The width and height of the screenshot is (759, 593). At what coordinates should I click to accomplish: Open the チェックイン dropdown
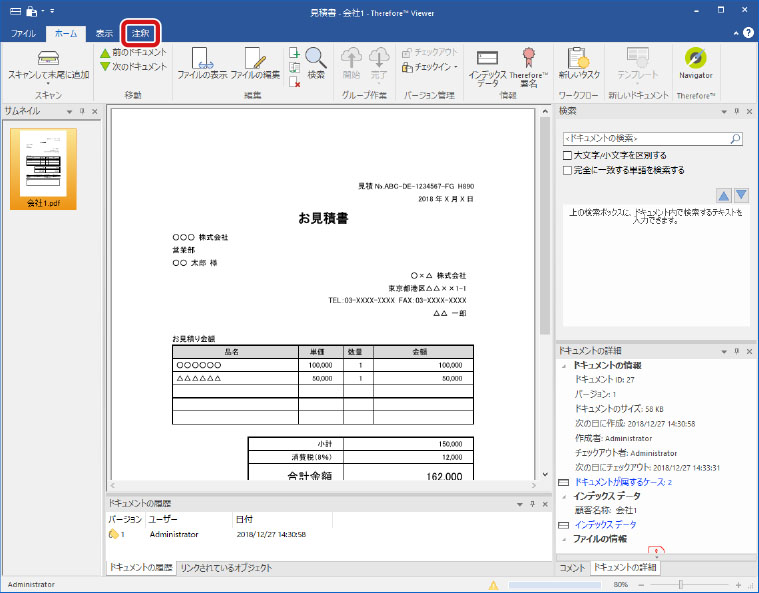pos(431,68)
